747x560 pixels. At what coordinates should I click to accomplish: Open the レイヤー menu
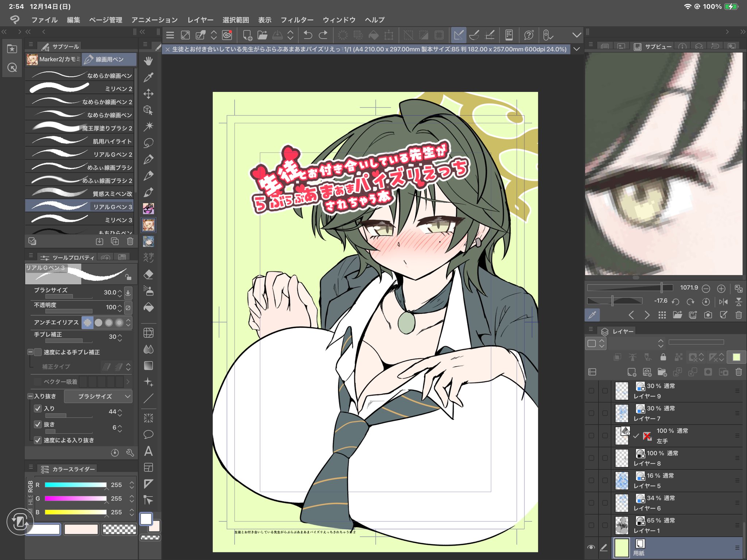[x=200, y=20]
